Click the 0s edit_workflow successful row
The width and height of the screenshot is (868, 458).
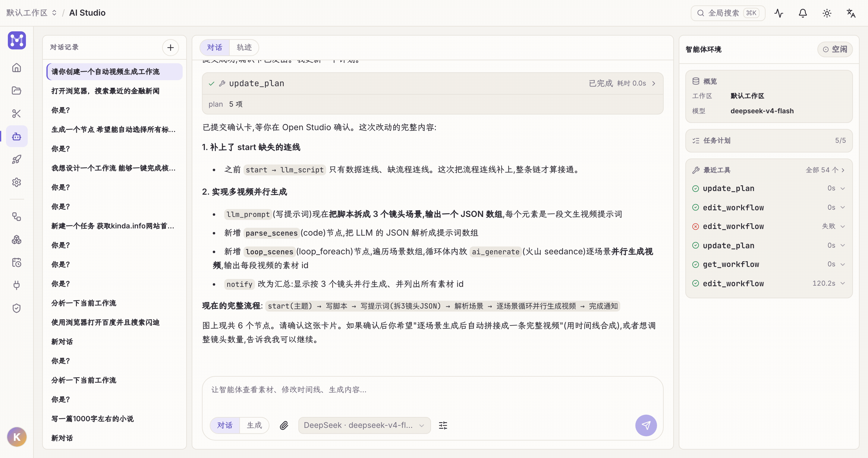pos(769,208)
